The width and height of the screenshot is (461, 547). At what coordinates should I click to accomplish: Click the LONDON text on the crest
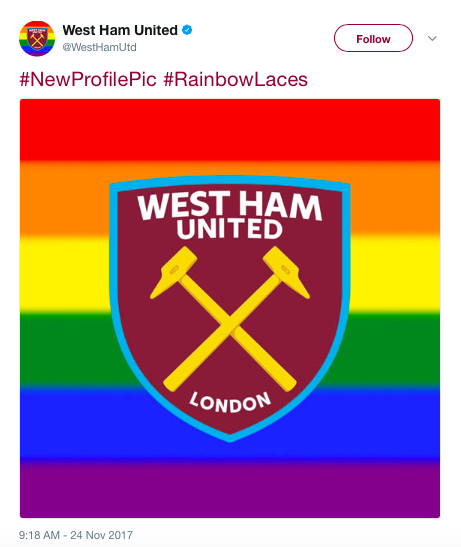[230, 402]
